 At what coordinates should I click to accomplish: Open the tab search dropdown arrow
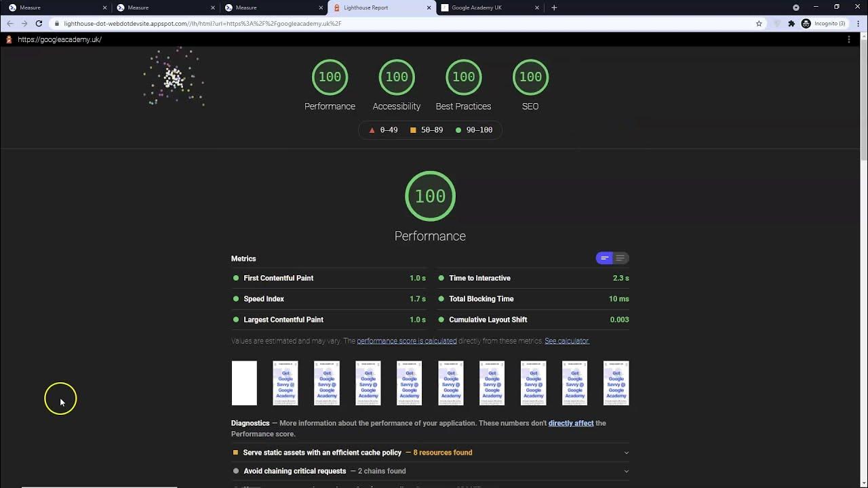(796, 7)
